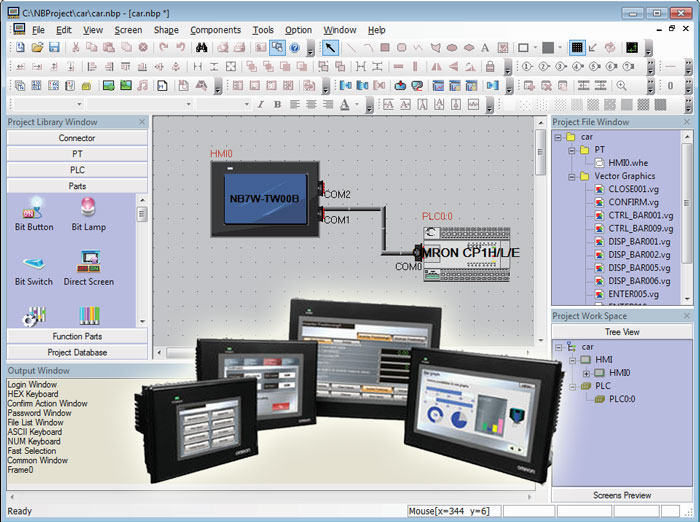This screenshot has height=522, width=700.
Task: Click the zoom in magnifier icon
Action: pos(621,85)
